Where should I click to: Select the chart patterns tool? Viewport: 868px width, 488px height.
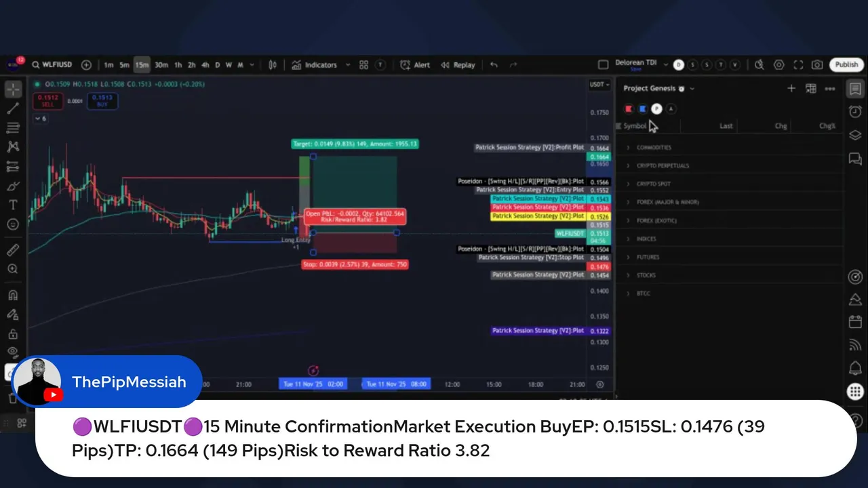point(13,146)
